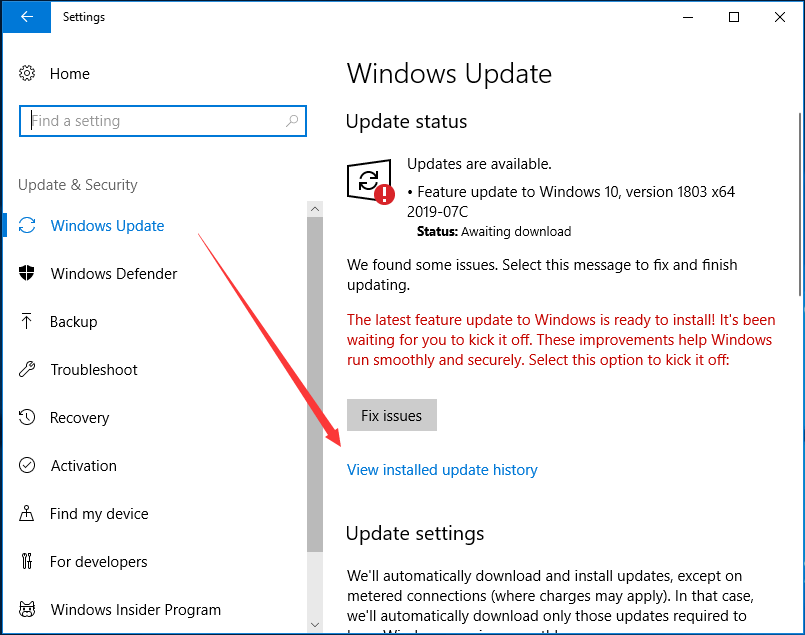
Task: Go to the Backup settings
Action: pyautogui.click(x=73, y=322)
